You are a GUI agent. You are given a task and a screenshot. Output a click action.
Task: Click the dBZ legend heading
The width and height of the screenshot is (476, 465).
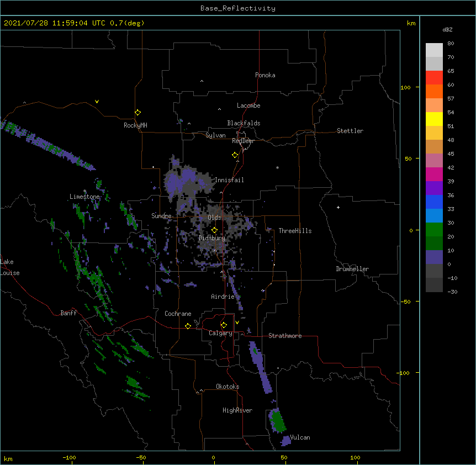[x=447, y=30]
